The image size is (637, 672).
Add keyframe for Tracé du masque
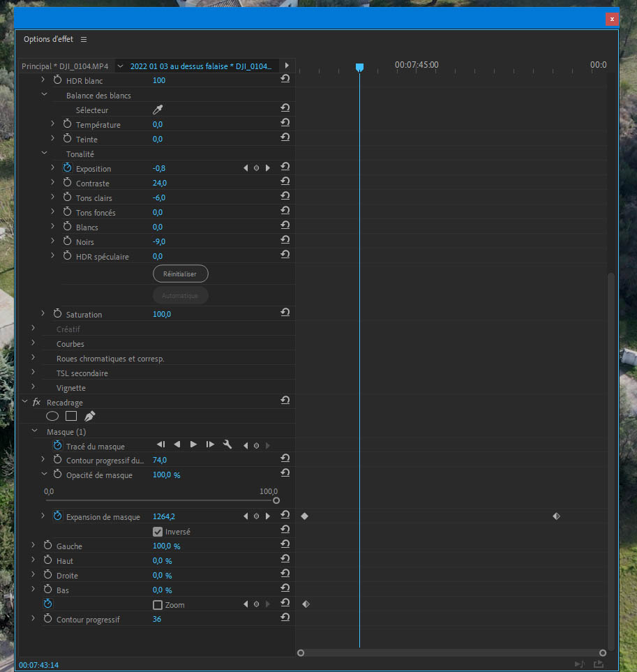click(x=256, y=446)
